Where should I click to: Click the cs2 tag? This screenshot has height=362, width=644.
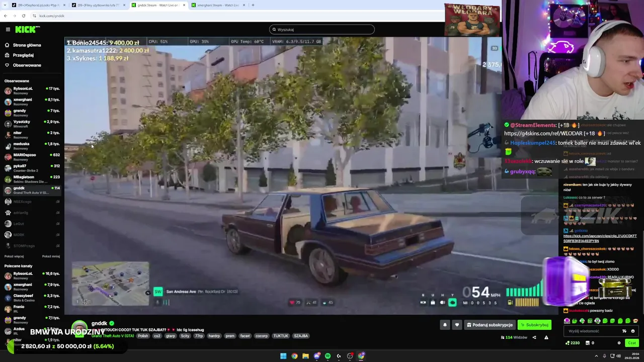click(157, 336)
